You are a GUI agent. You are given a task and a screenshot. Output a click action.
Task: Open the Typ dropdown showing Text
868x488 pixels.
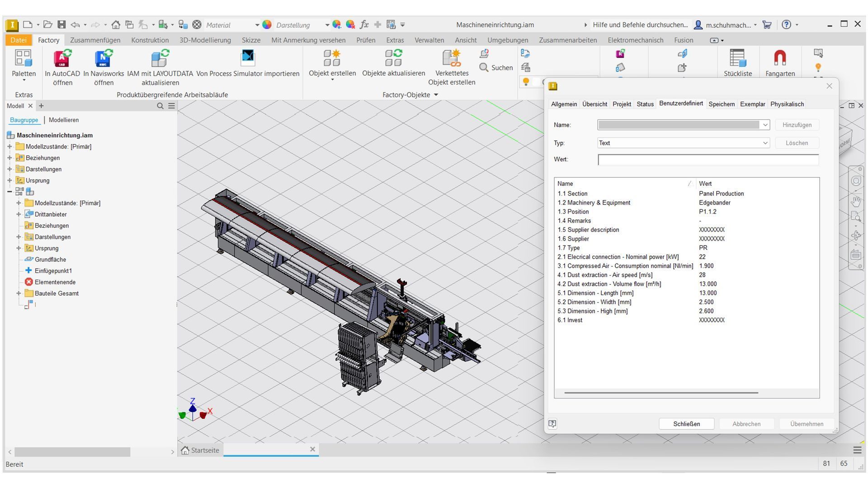click(x=765, y=143)
